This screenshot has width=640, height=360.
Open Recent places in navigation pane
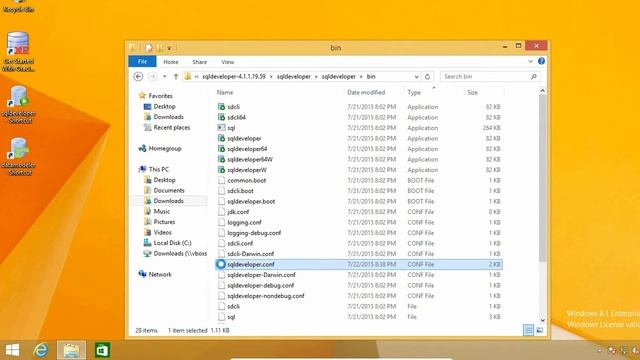click(x=171, y=128)
